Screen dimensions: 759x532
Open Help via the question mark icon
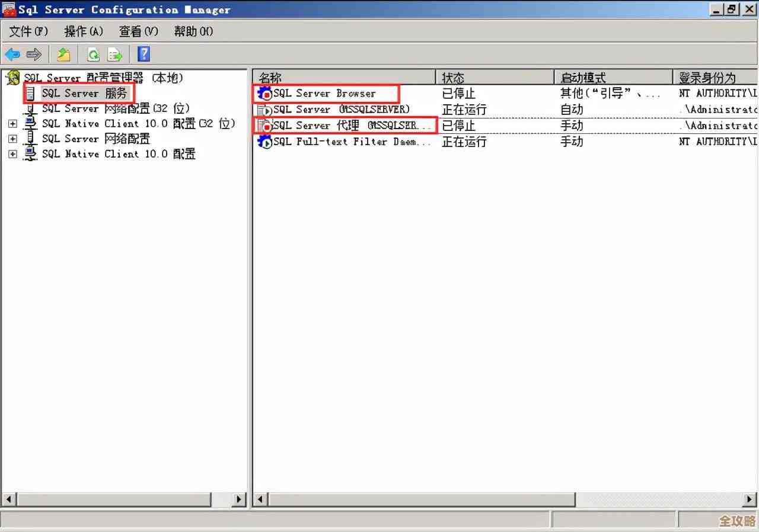(143, 54)
